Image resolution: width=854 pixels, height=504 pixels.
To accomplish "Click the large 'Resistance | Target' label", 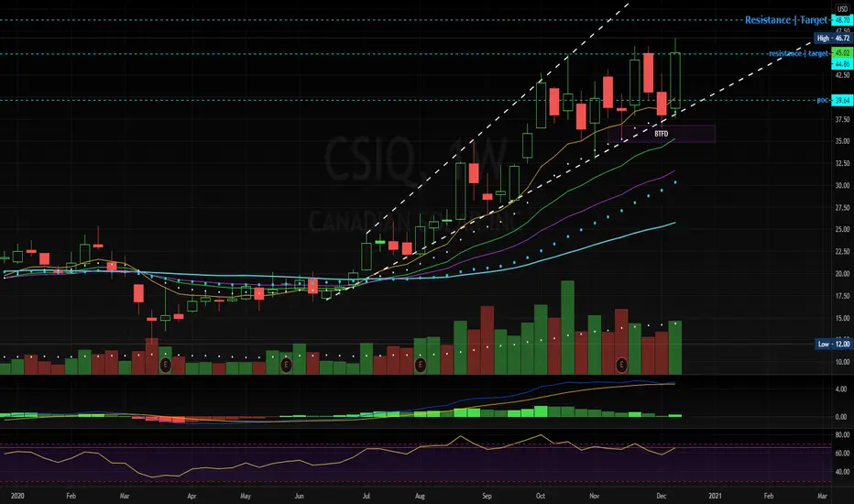I will 786,20.
